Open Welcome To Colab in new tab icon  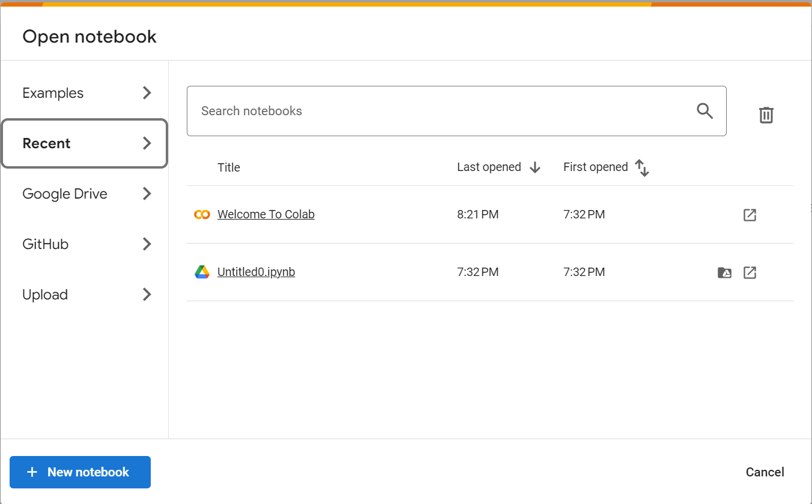click(x=750, y=215)
